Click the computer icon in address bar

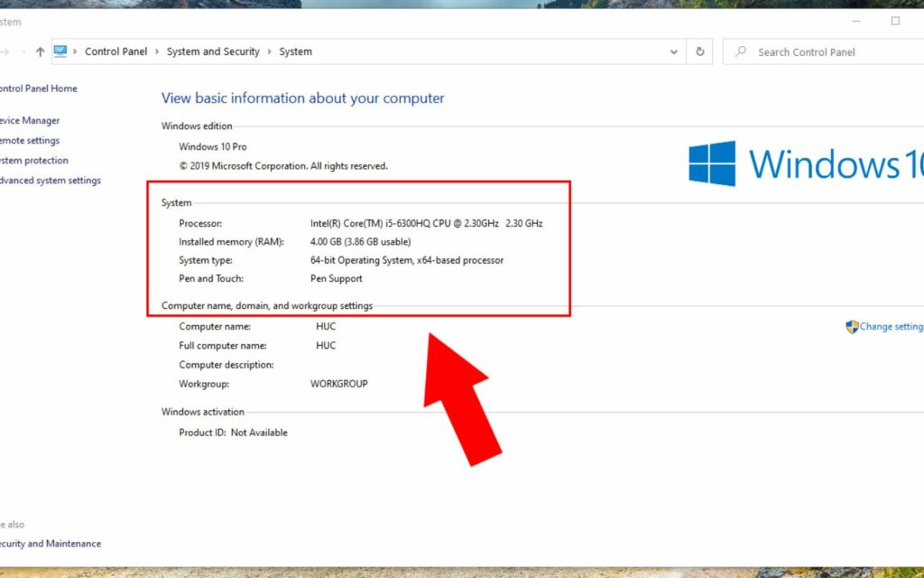pyautogui.click(x=60, y=51)
